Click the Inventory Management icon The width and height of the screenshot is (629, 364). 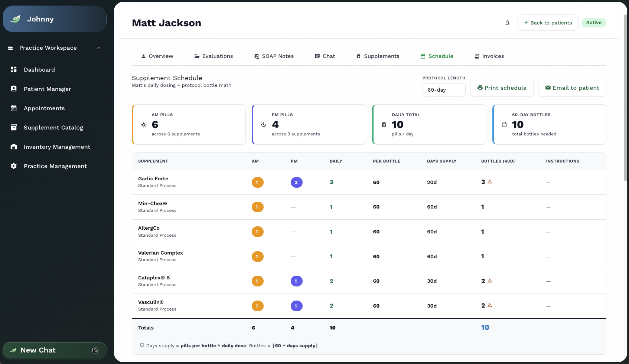[x=14, y=147]
